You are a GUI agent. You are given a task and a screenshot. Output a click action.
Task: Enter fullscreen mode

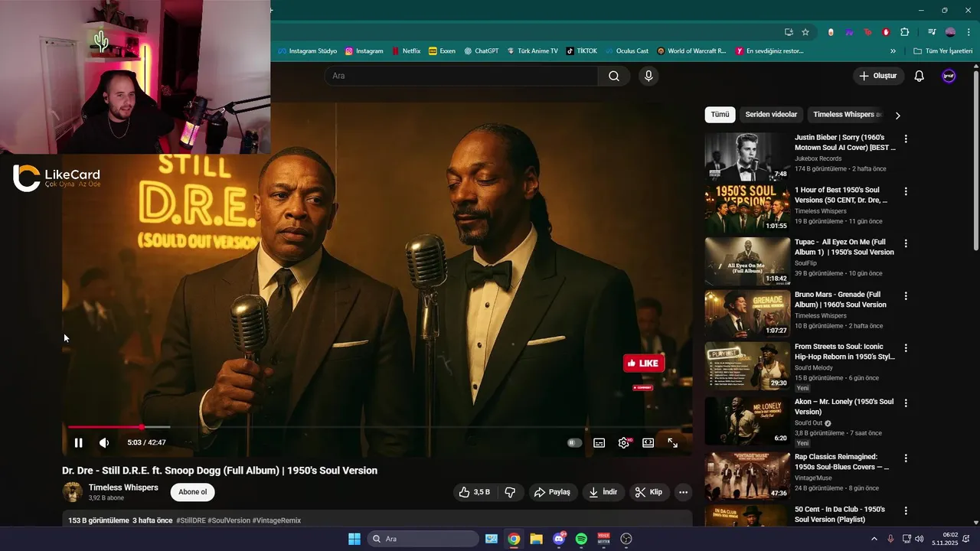tap(673, 442)
